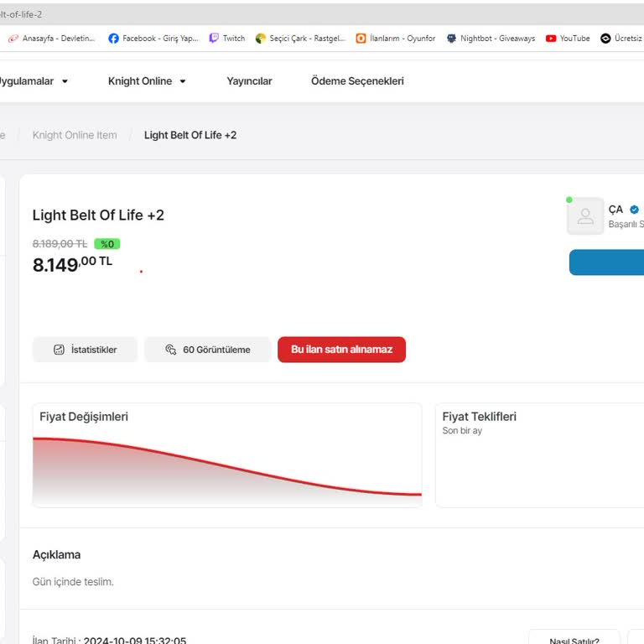
Task: Go to Knight Online Item breadcrumb
Action: pos(75,135)
